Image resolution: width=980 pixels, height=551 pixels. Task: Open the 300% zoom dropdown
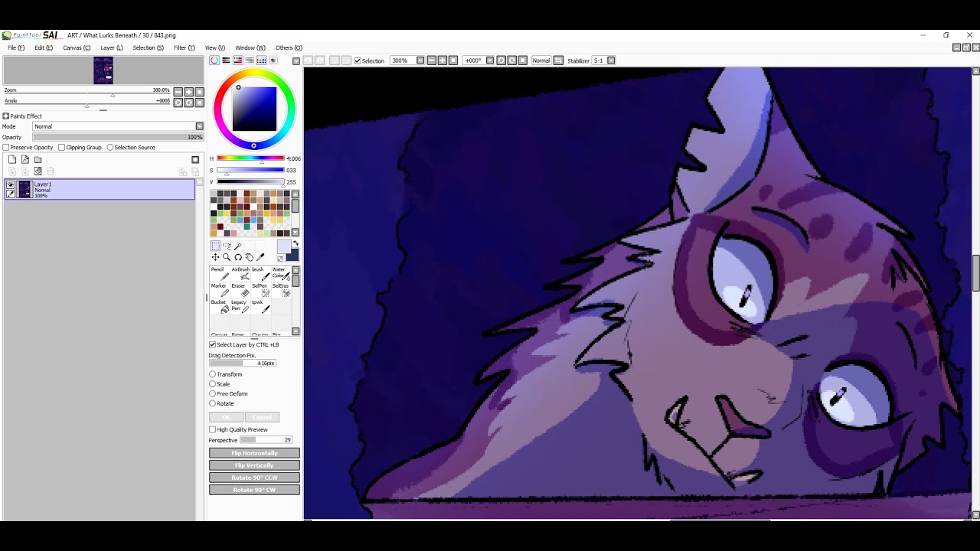tap(420, 60)
